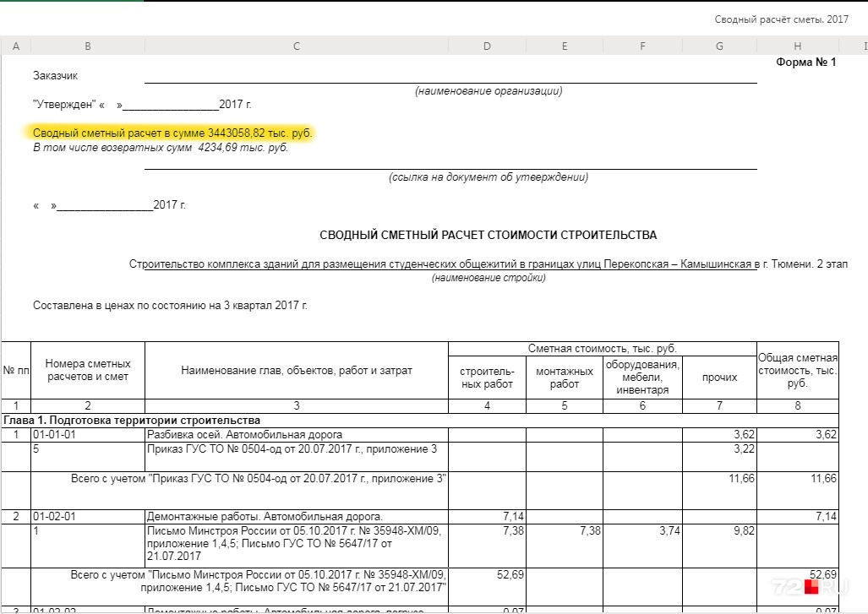Click the 72.RU watermark logo
Screen dimensions: 868x614
pyautogui.click(x=810, y=585)
